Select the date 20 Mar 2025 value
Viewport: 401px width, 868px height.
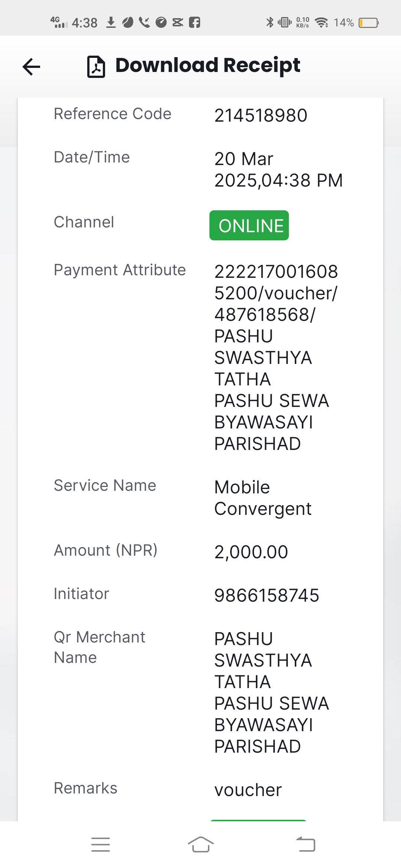278,170
